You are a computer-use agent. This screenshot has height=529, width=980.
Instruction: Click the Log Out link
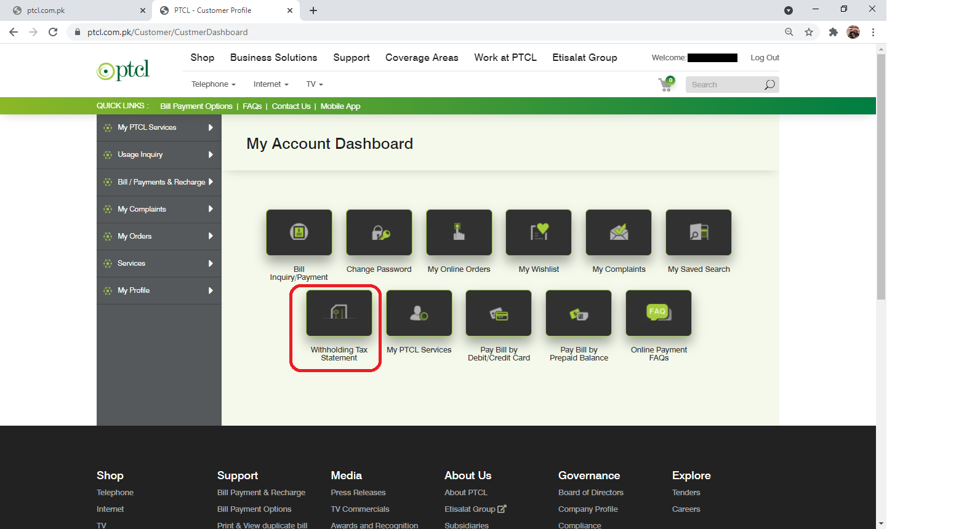click(x=765, y=57)
